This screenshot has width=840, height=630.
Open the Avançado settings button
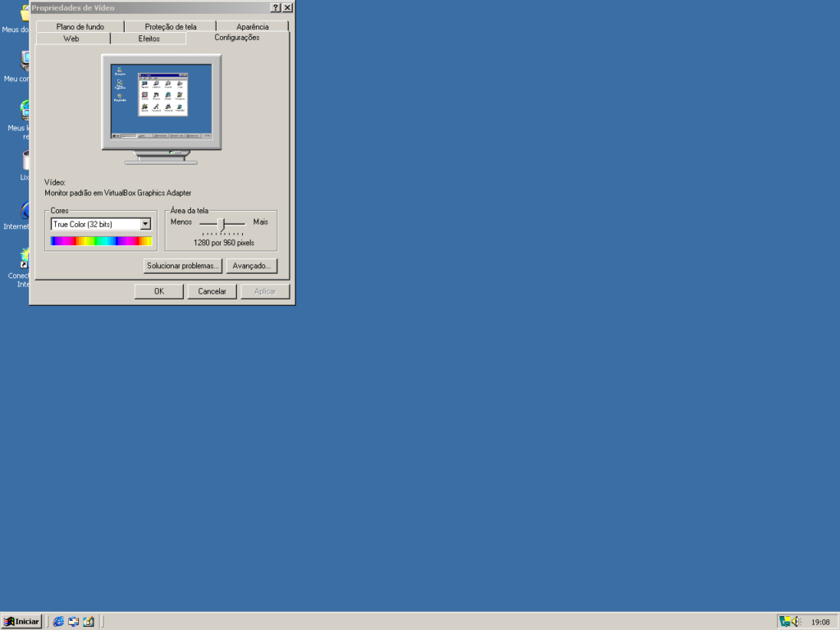[x=252, y=266]
